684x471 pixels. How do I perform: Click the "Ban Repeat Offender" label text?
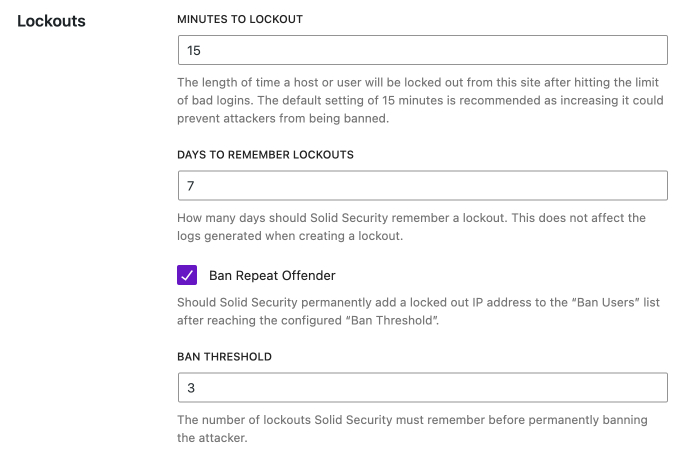click(272, 275)
